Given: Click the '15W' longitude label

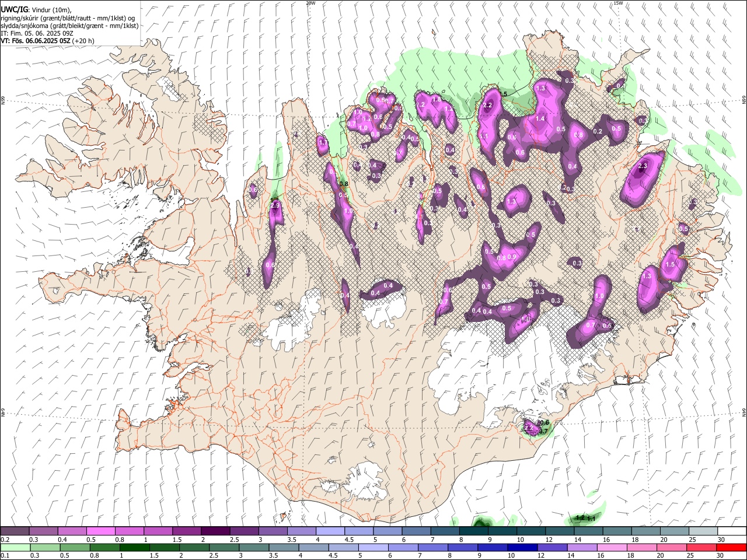Looking at the screenshot, I should [618, 3].
